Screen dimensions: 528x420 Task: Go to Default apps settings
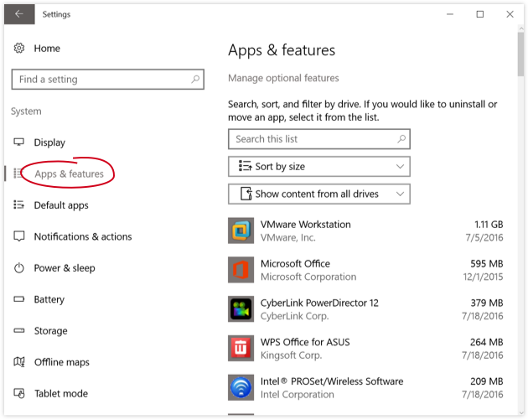pyautogui.click(x=61, y=205)
